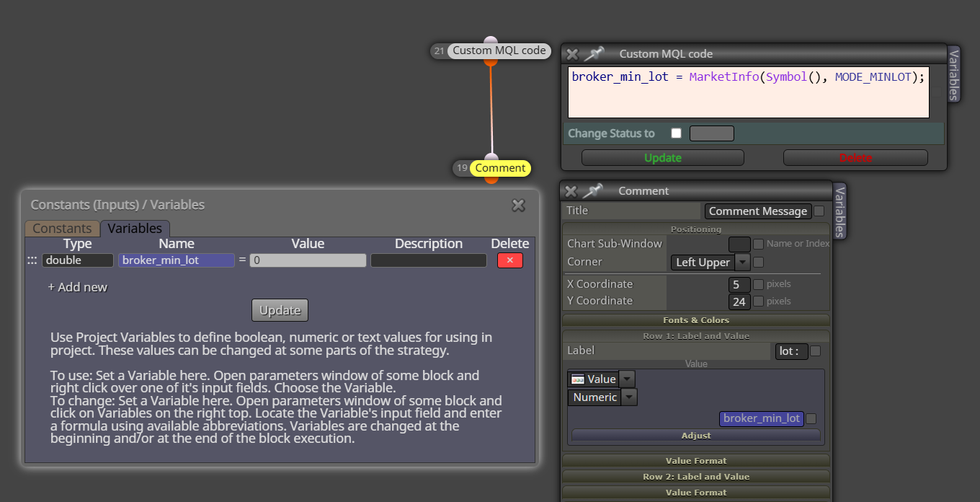Image resolution: width=980 pixels, height=502 pixels.
Task: Expand the second Value Format section
Action: (x=696, y=493)
